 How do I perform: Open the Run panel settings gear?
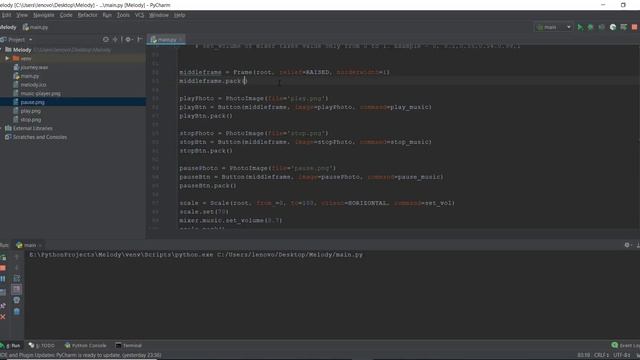tap(627, 245)
